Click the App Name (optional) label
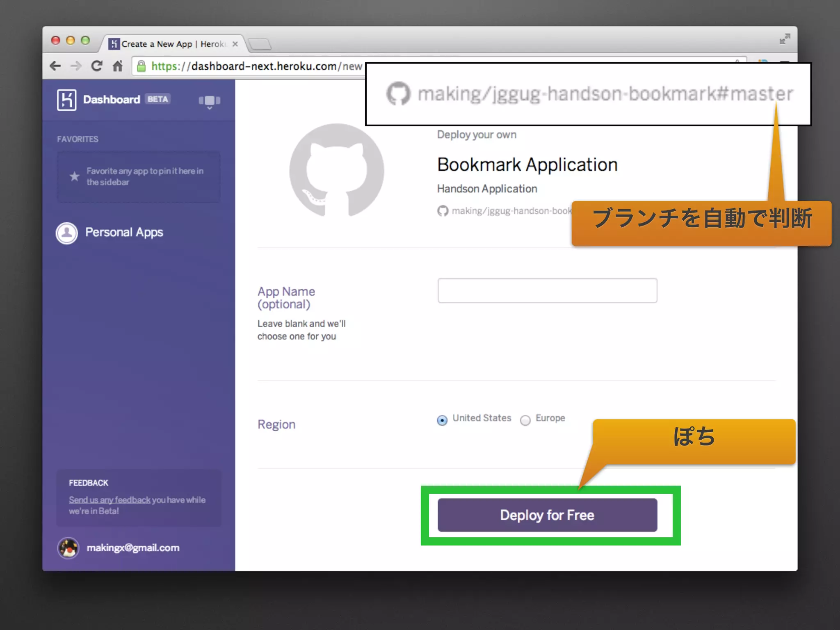 286,298
